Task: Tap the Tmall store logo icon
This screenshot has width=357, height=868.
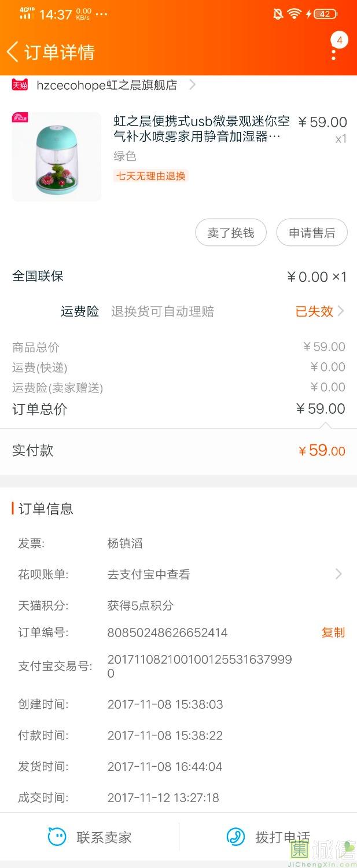Action: 20,85
